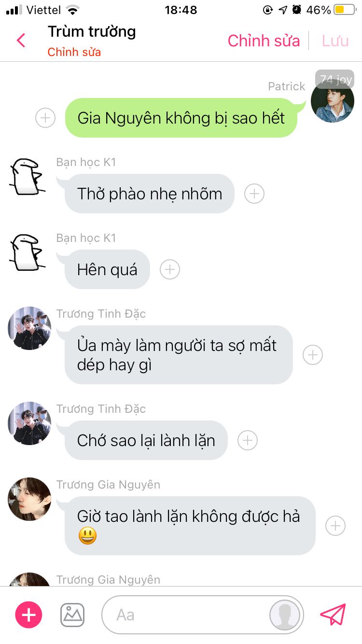Tap the "Lưu" save button
This screenshot has width=362, height=644.
335,41
